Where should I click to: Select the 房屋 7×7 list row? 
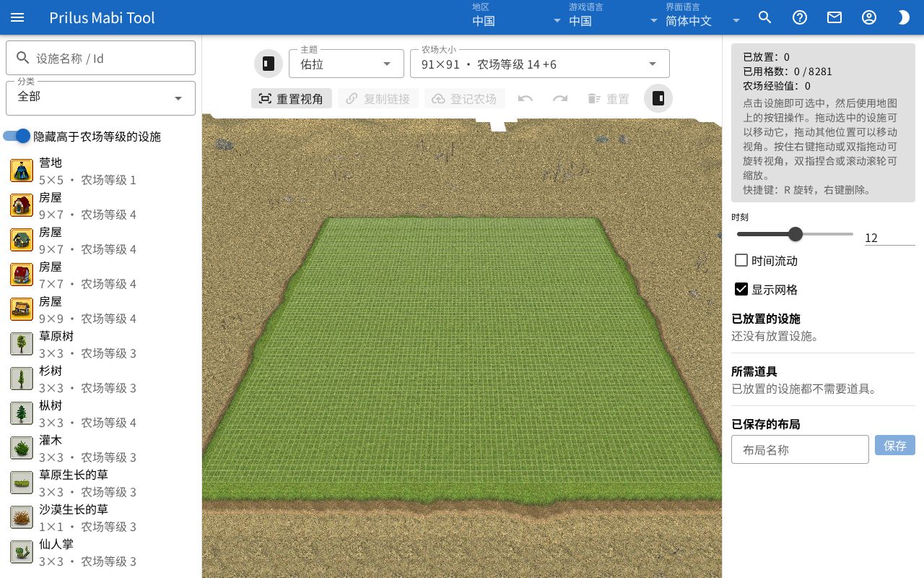[x=100, y=275]
